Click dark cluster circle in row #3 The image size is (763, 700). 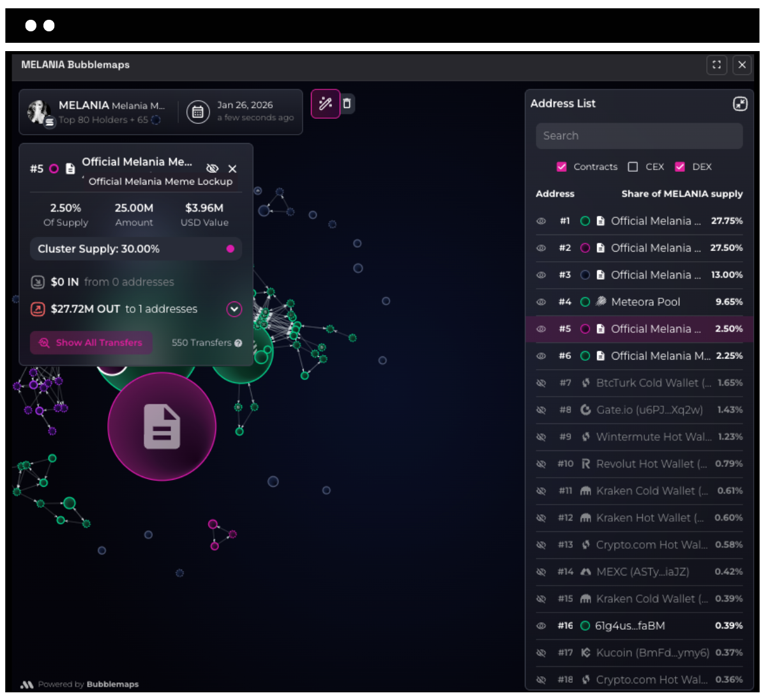point(585,275)
